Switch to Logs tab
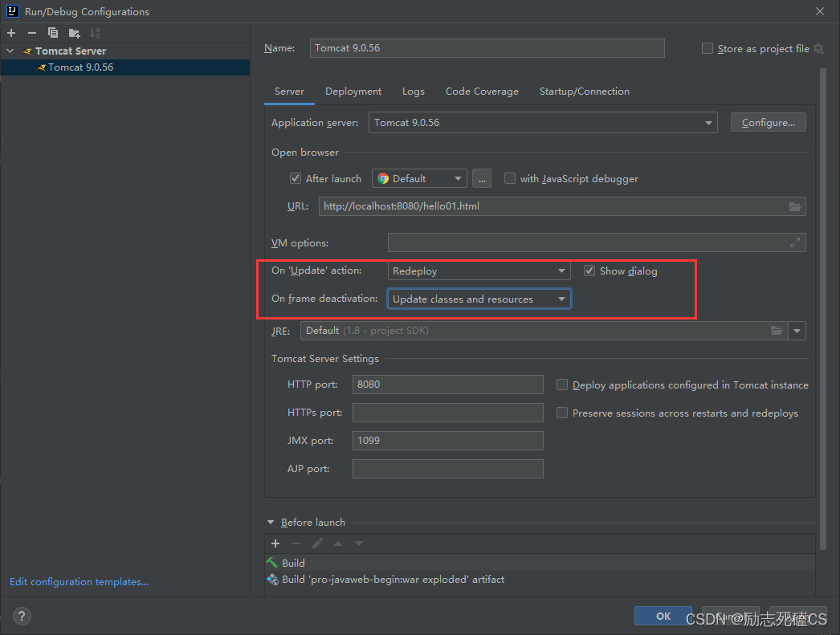 pos(413,92)
